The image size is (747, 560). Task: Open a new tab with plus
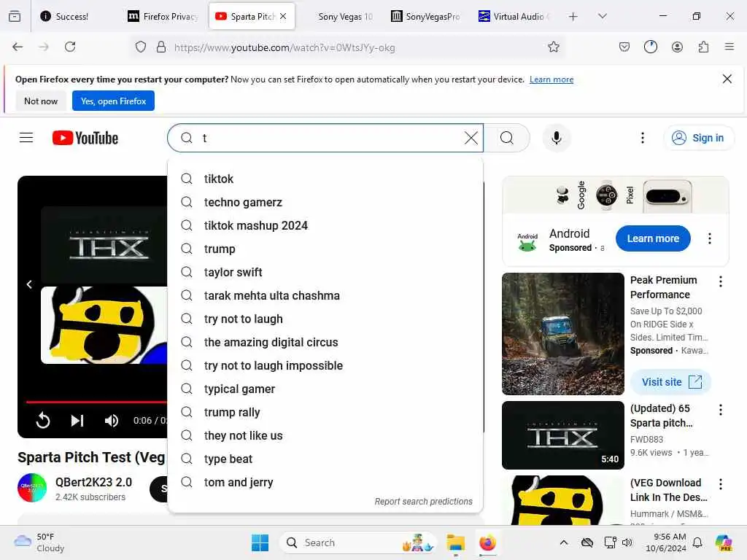pyautogui.click(x=573, y=17)
